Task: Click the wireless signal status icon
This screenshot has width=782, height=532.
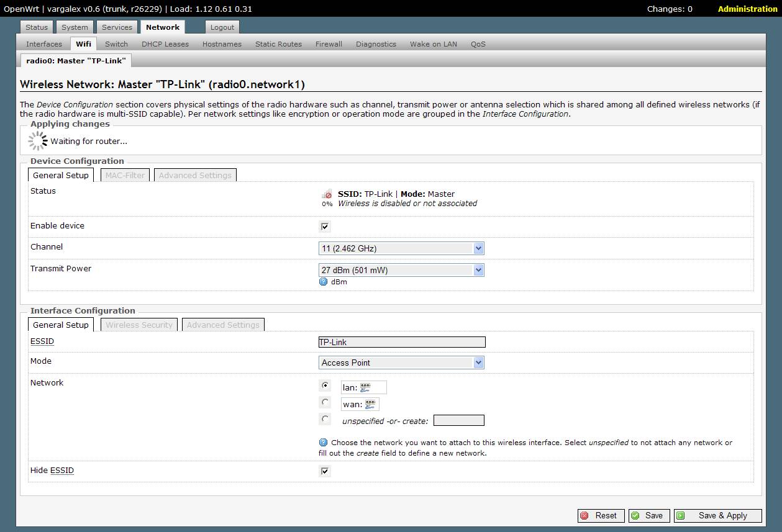Action: [x=327, y=194]
